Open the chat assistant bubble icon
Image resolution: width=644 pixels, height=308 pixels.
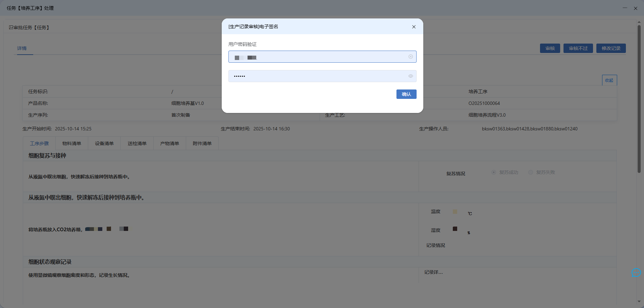coord(636,273)
